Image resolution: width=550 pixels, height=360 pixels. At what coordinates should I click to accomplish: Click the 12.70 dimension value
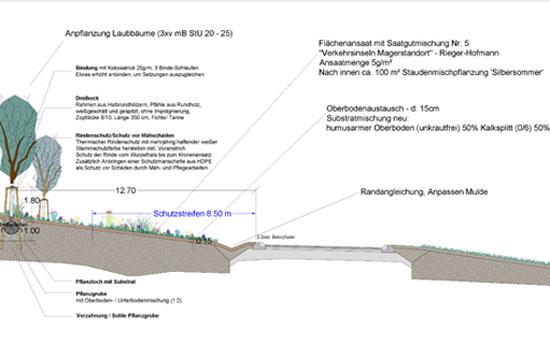tap(126, 191)
